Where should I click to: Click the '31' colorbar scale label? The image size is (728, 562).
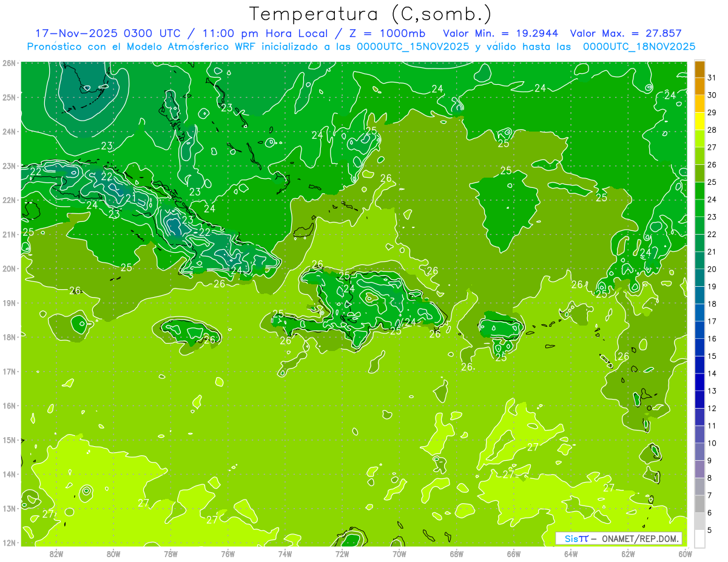point(712,78)
